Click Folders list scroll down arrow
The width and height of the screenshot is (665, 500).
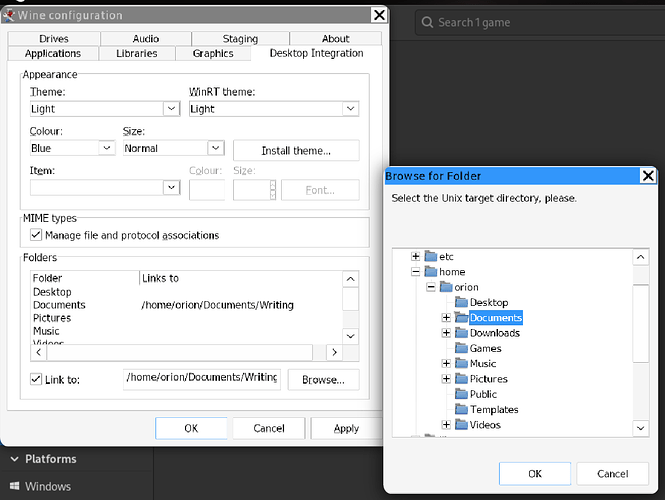click(350, 336)
